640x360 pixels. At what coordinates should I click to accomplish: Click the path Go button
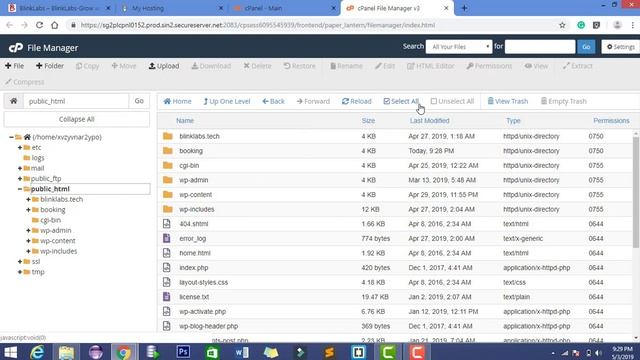[x=139, y=101]
